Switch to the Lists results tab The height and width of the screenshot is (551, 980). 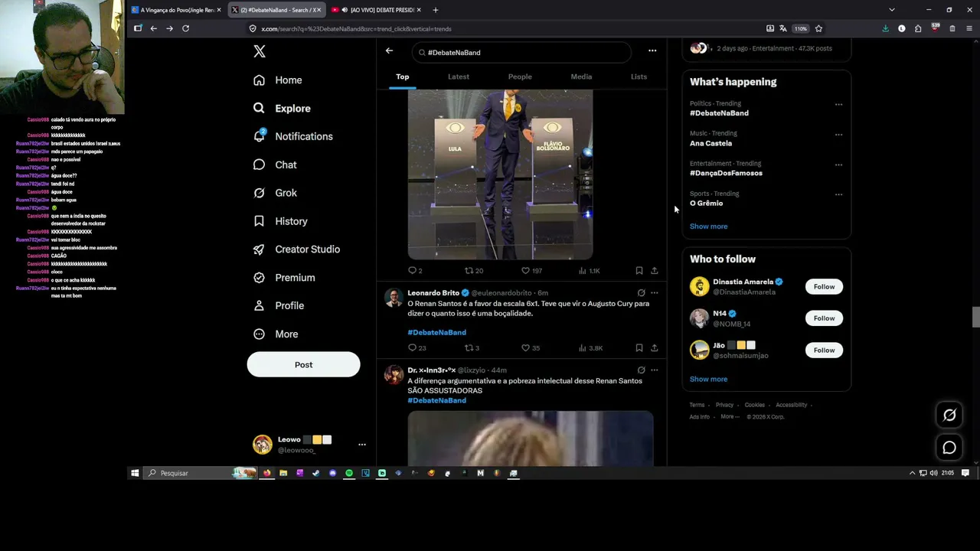click(639, 77)
